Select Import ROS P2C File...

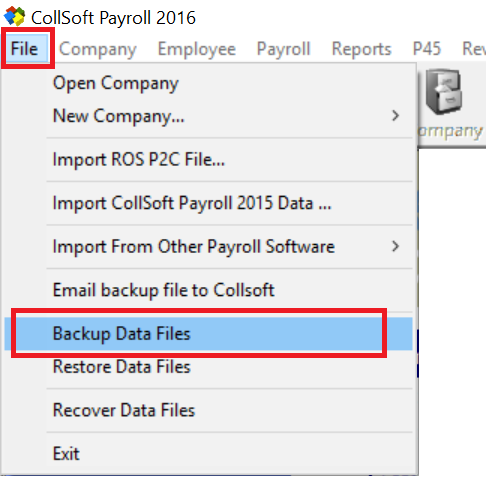click(x=208, y=159)
